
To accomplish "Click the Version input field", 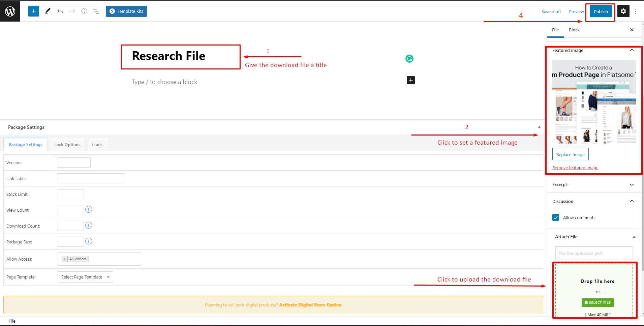I will [x=74, y=162].
